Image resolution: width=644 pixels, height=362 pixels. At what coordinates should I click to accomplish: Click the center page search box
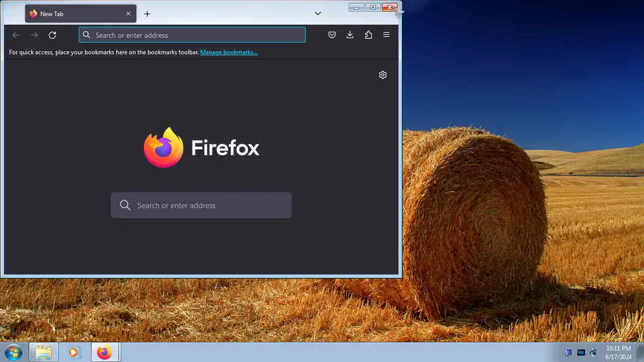(x=201, y=205)
